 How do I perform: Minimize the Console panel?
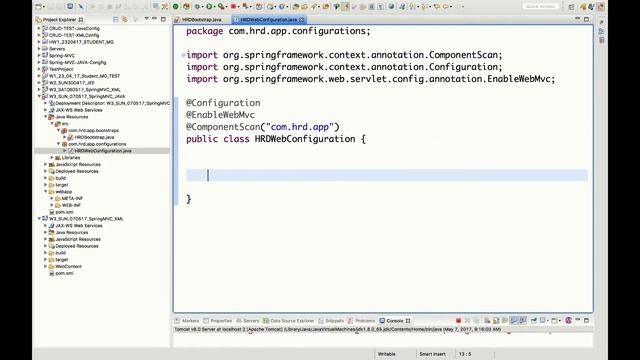578,320
